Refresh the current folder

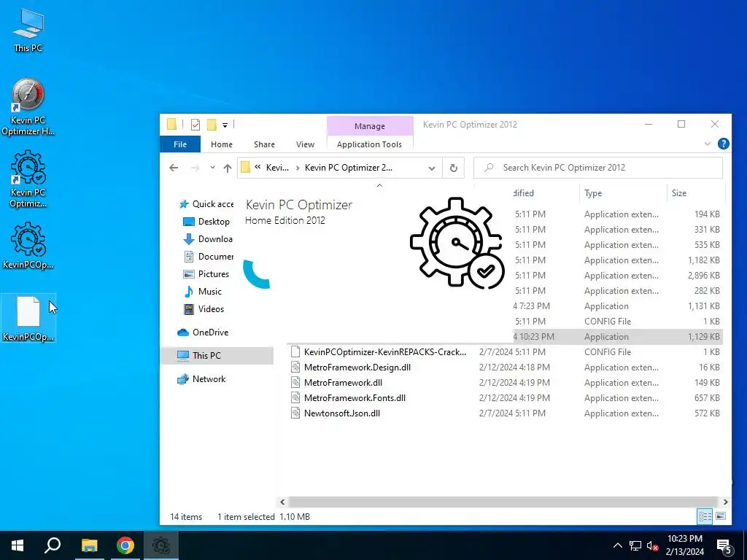pos(454,168)
